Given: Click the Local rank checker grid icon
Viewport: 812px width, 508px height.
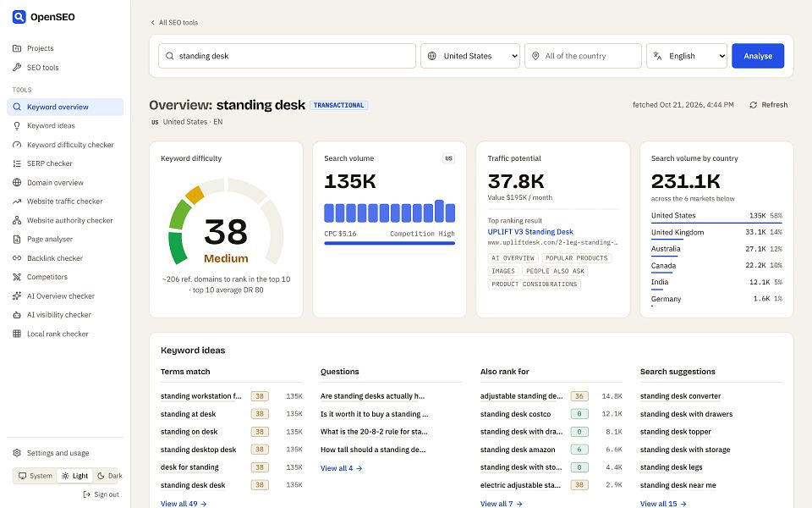Looking at the screenshot, I should 17,334.
